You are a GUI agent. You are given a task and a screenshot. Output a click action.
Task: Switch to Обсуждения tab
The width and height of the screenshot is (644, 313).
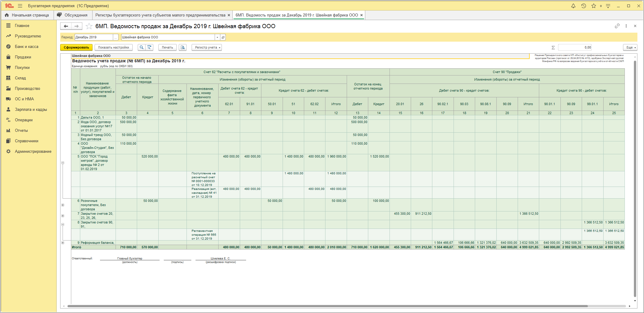point(73,15)
